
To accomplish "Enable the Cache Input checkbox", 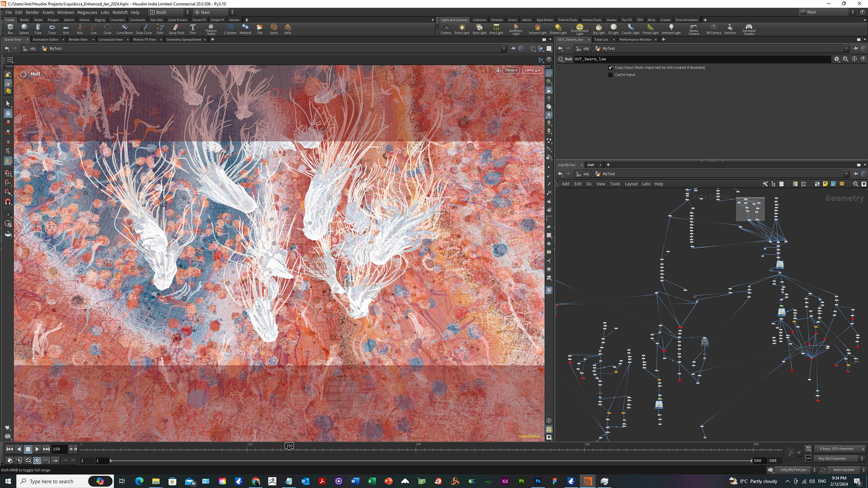I will pyautogui.click(x=610, y=75).
